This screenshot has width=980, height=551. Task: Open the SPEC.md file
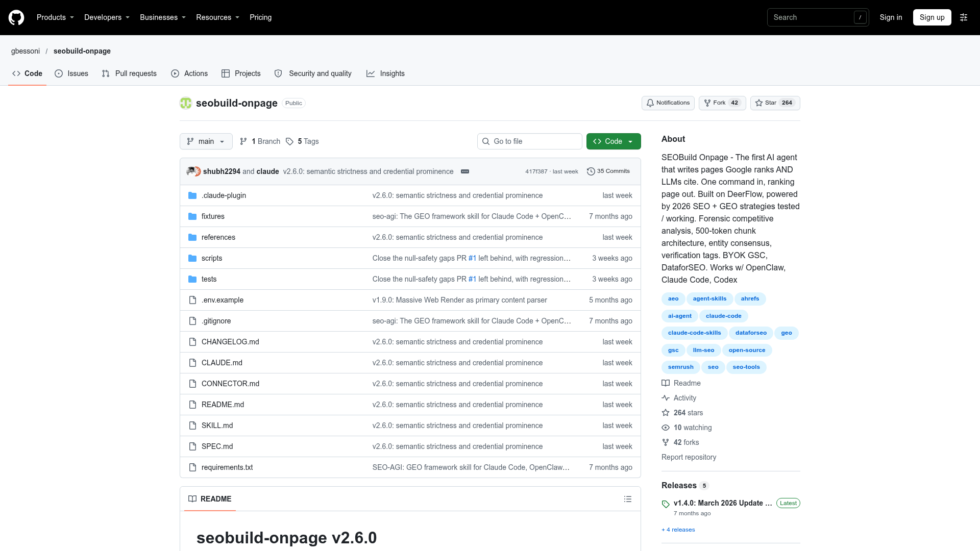[217, 446]
